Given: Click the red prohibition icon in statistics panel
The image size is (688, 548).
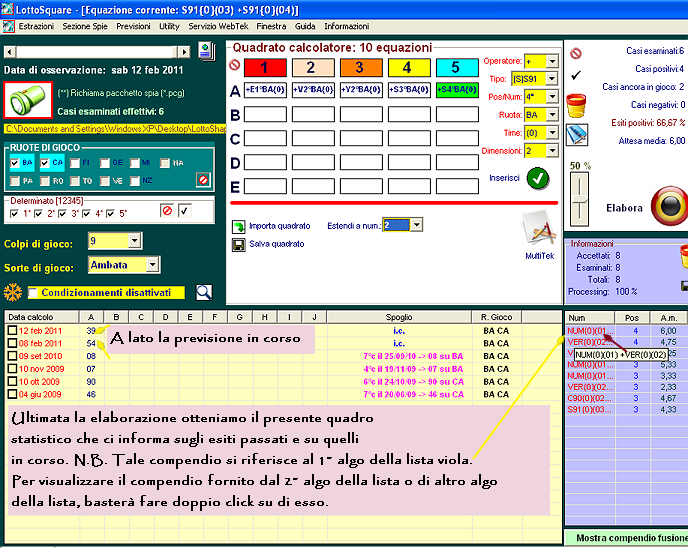Looking at the screenshot, I should pyautogui.click(x=576, y=54).
